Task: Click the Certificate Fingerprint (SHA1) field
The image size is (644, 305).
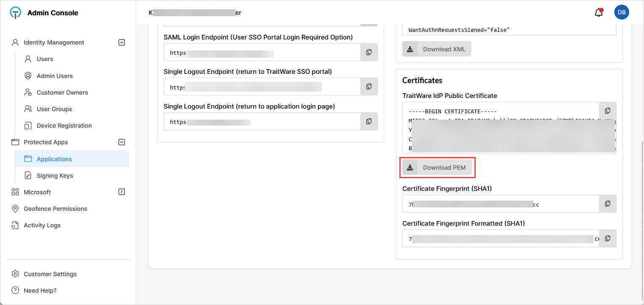Action: [500, 204]
